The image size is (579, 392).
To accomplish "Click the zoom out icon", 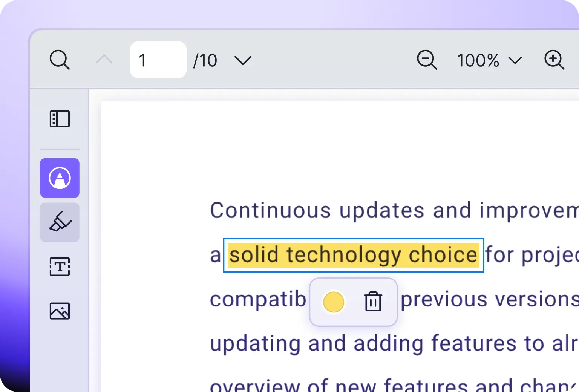I will 427,60.
